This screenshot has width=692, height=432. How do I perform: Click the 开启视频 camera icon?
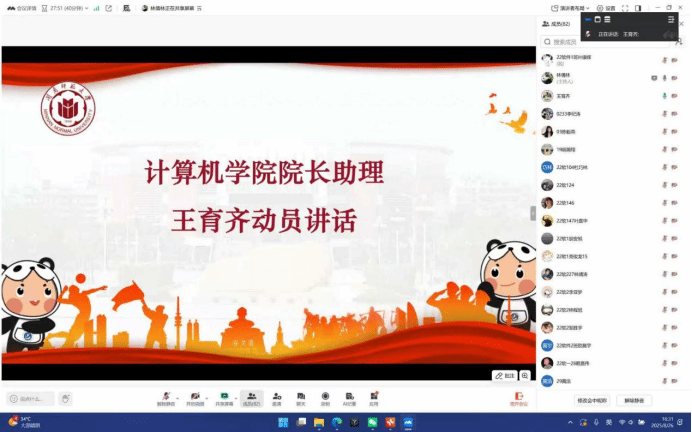click(194, 396)
